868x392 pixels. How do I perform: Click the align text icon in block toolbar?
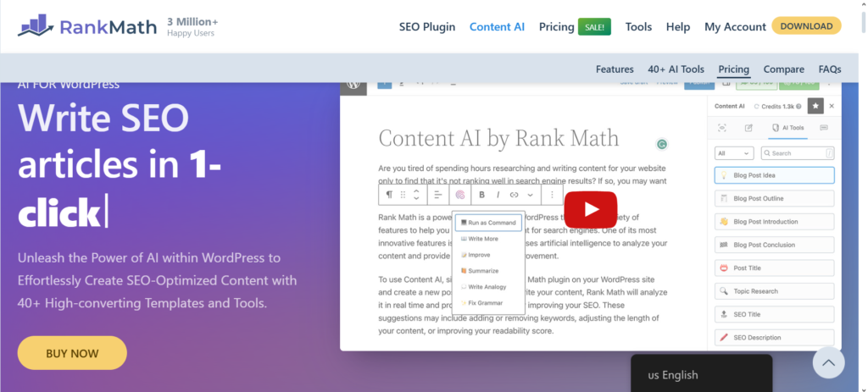438,195
